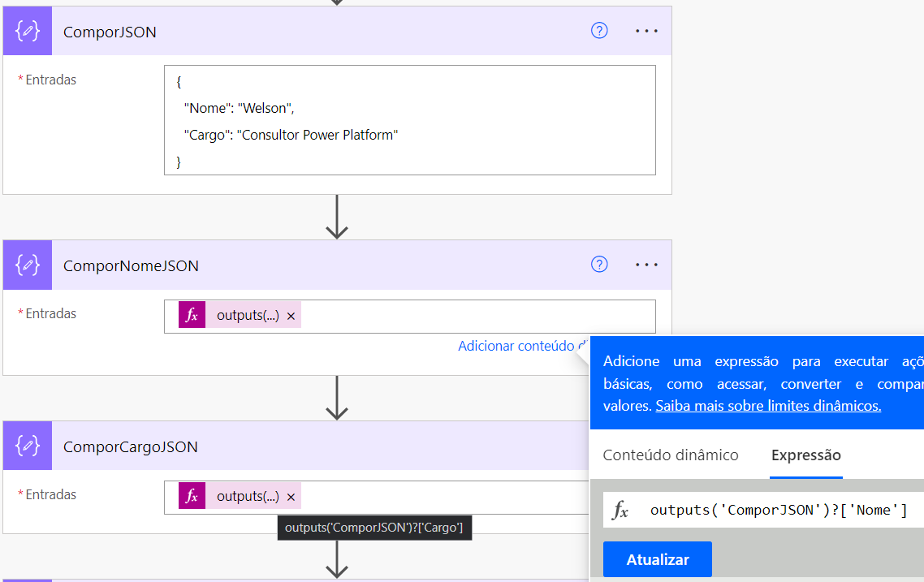924x582 pixels.
Task: Open the ellipsis menu on ComporJSON
Action: point(647,30)
